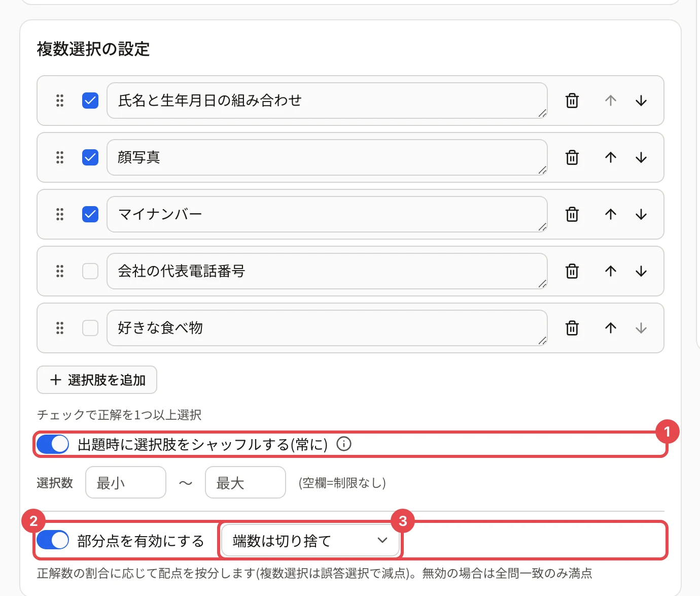Move マイナンバー option up
Screen dimensions: 700x596
[611, 214]
